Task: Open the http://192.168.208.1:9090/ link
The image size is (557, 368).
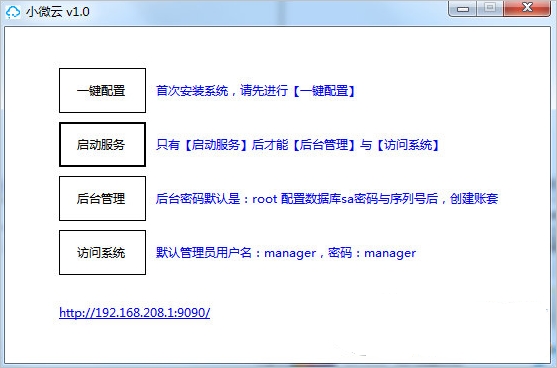Action: click(135, 313)
